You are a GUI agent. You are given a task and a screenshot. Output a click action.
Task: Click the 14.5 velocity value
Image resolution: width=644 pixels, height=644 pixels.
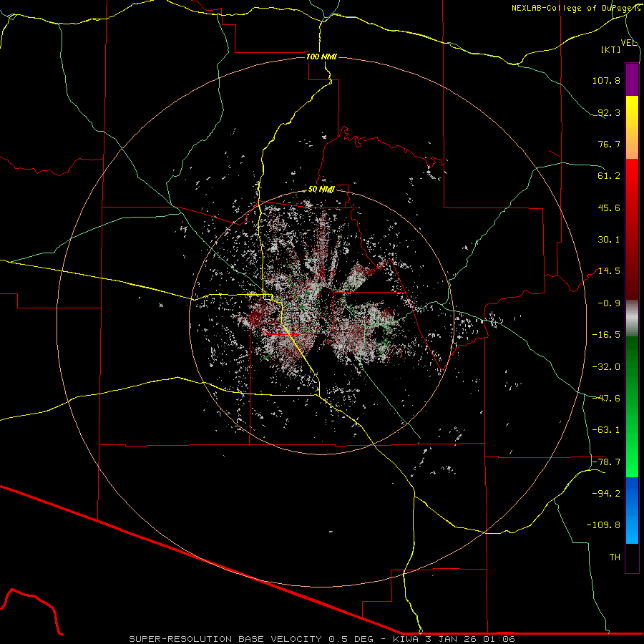tap(609, 271)
